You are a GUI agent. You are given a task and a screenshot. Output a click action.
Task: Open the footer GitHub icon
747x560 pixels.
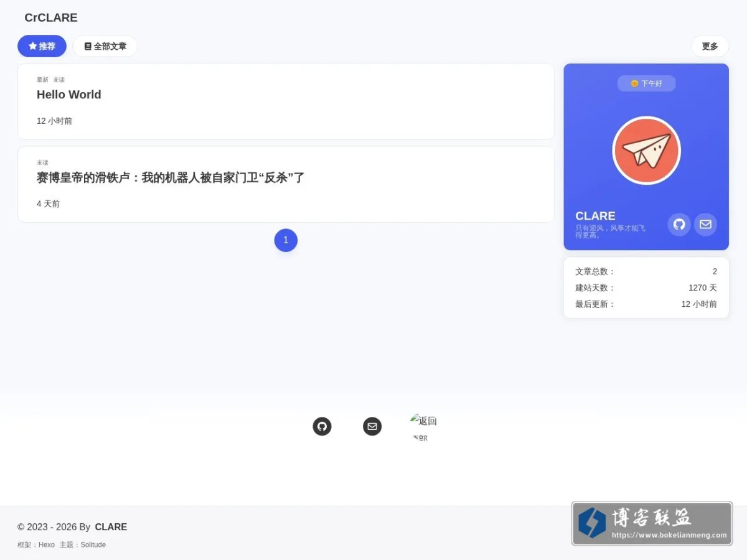point(322,426)
